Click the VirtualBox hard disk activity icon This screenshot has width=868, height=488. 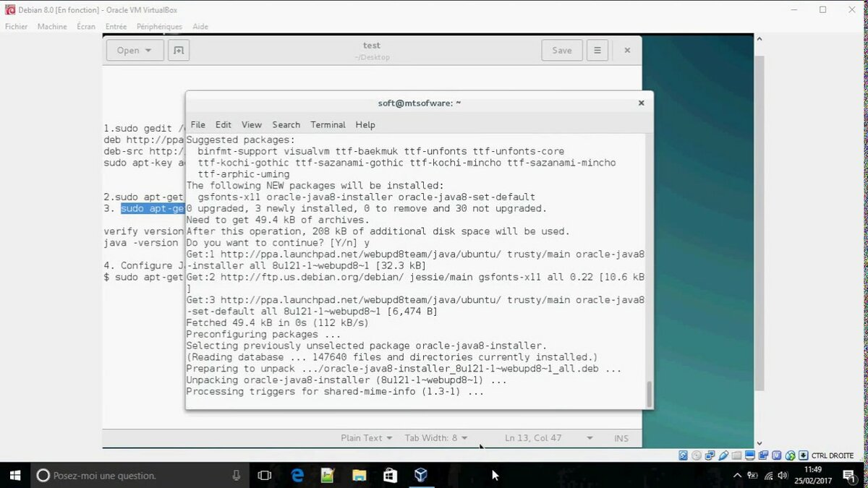point(683,455)
